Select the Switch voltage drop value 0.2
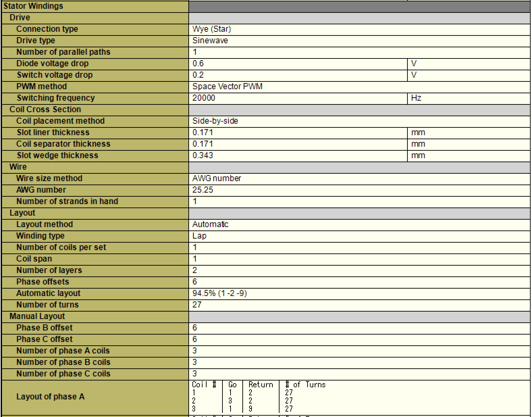The image size is (532, 417). pyautogui.click(x=198, y=75)
